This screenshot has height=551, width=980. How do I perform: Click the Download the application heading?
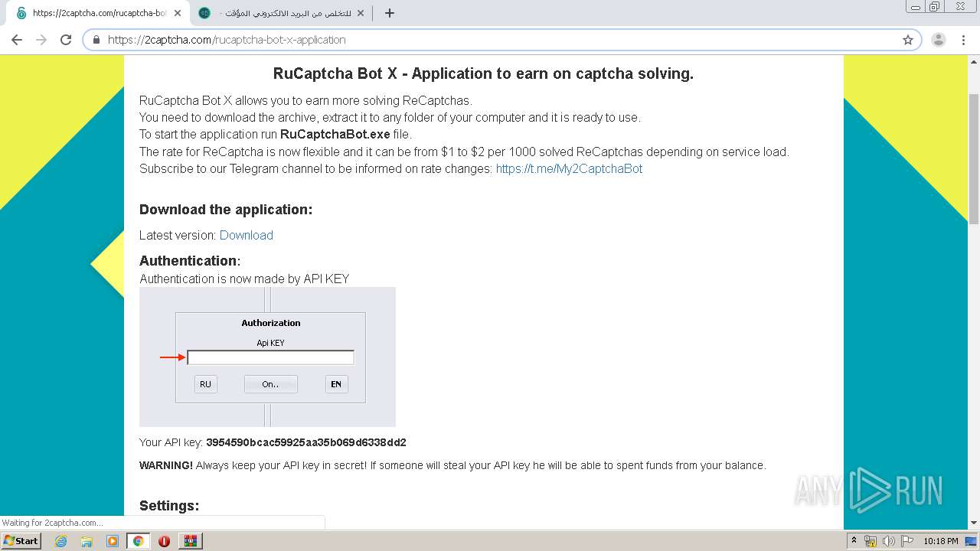pyautogui.click(x=226, y=210)
